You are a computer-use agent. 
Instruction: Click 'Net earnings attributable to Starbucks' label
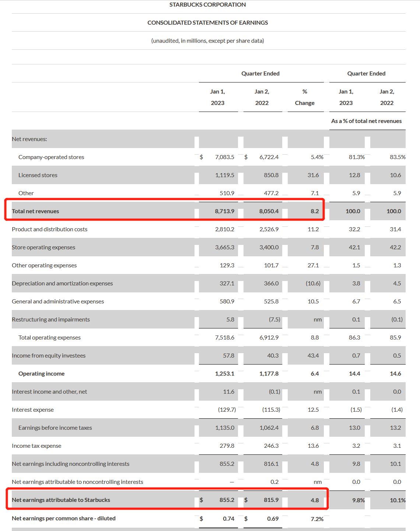coord(61,500)
